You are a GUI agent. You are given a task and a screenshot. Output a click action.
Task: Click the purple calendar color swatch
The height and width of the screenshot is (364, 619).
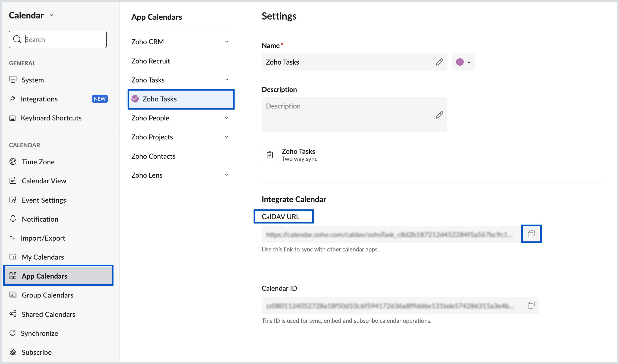460,62
